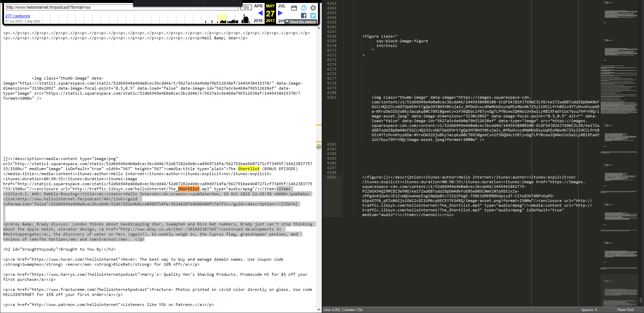Click the scrollbar down arrow
This screenshot has height=313, width=644.
pyautogui.click(x=319, y=309)
